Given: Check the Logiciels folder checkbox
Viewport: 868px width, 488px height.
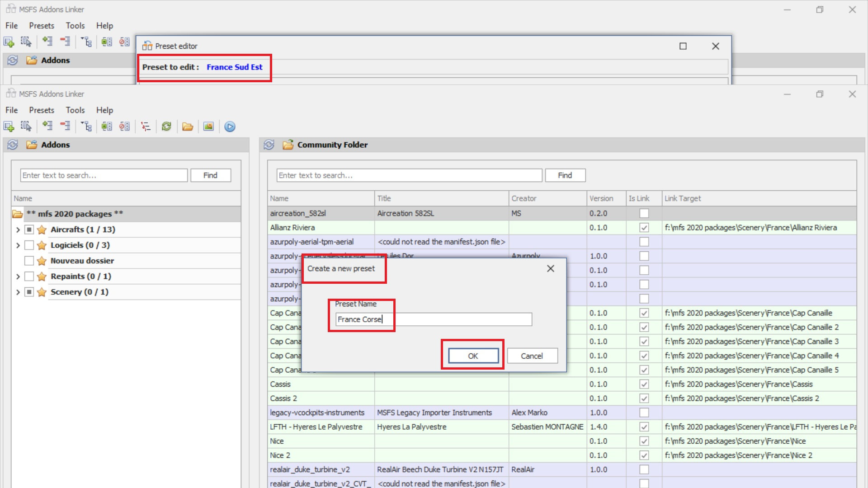Looking at the screenshot, I should tap(29, 245).
